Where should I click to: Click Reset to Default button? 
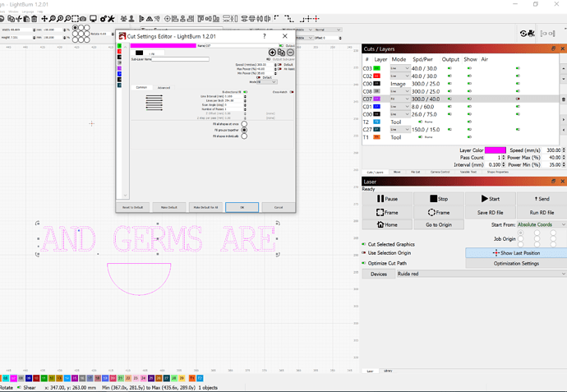132,207
